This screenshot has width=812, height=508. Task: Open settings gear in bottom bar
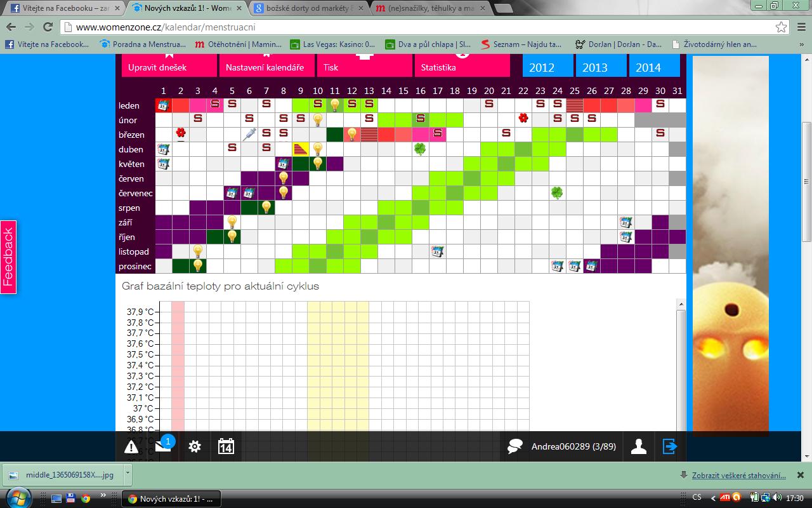pos(195,446)
